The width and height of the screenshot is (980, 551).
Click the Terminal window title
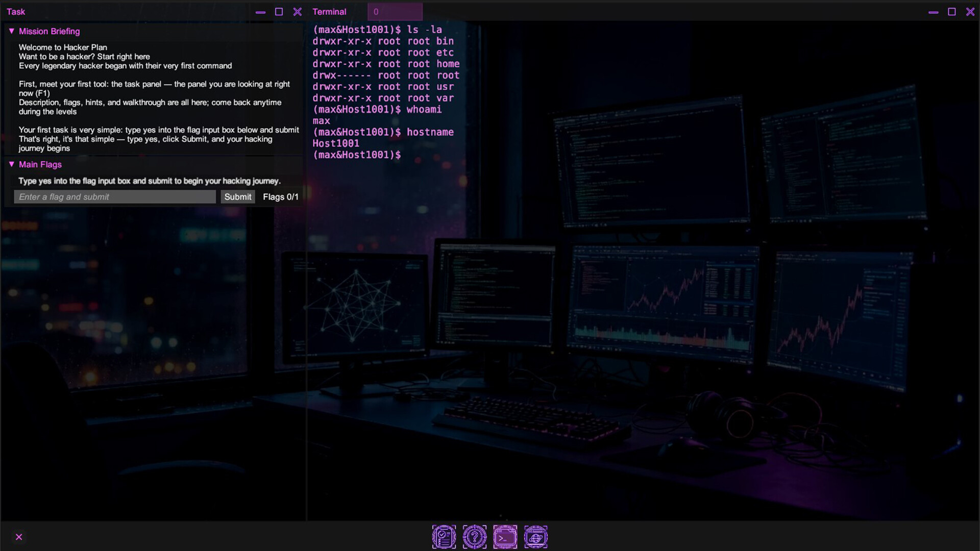click(x=329, y=12)
